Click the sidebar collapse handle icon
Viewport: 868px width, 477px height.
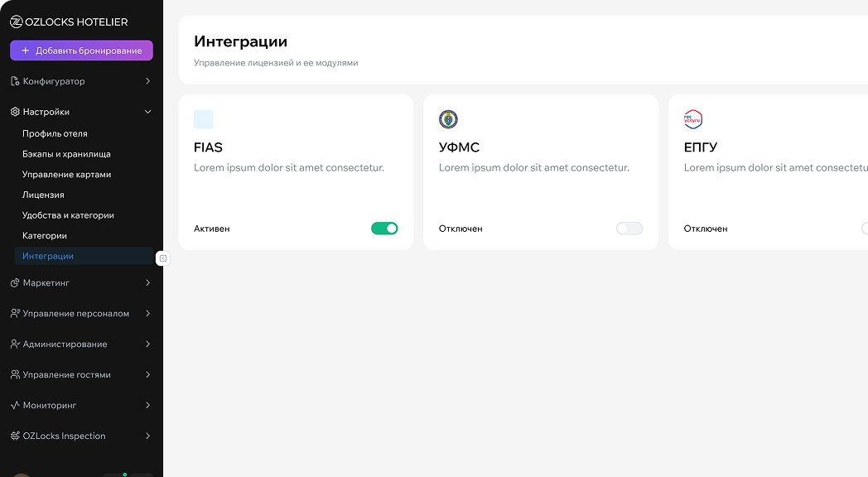point(163,258)
